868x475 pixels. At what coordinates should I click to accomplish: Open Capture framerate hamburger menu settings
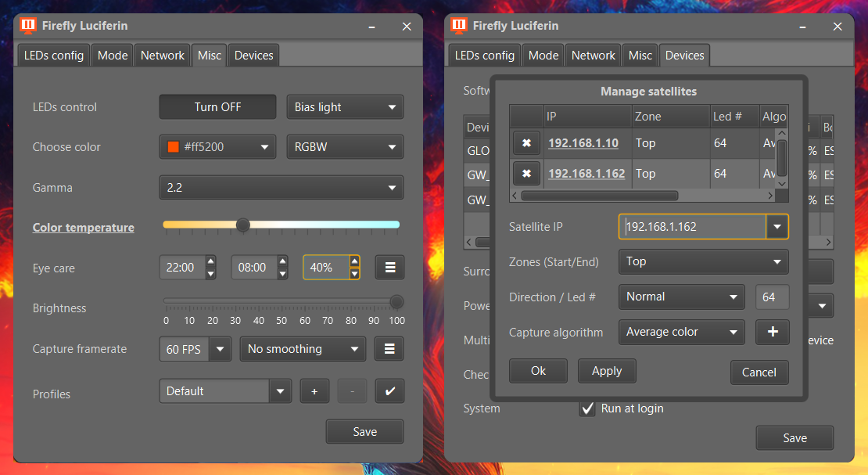(389, 349)
